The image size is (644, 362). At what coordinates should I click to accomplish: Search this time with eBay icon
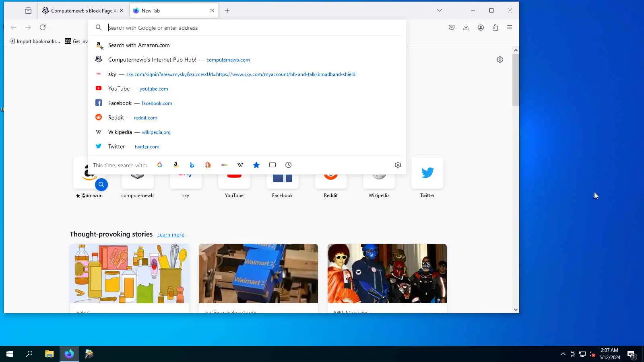click(224, 165)
